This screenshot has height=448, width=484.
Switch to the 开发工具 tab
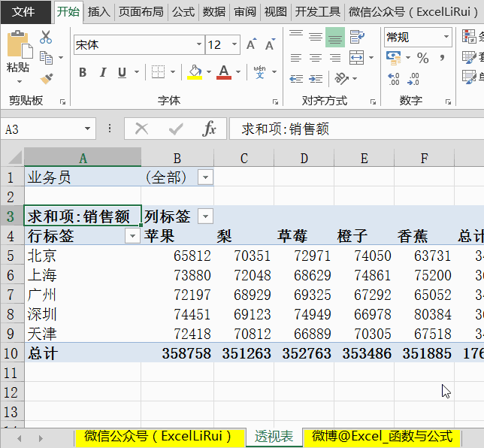[318, 12]
